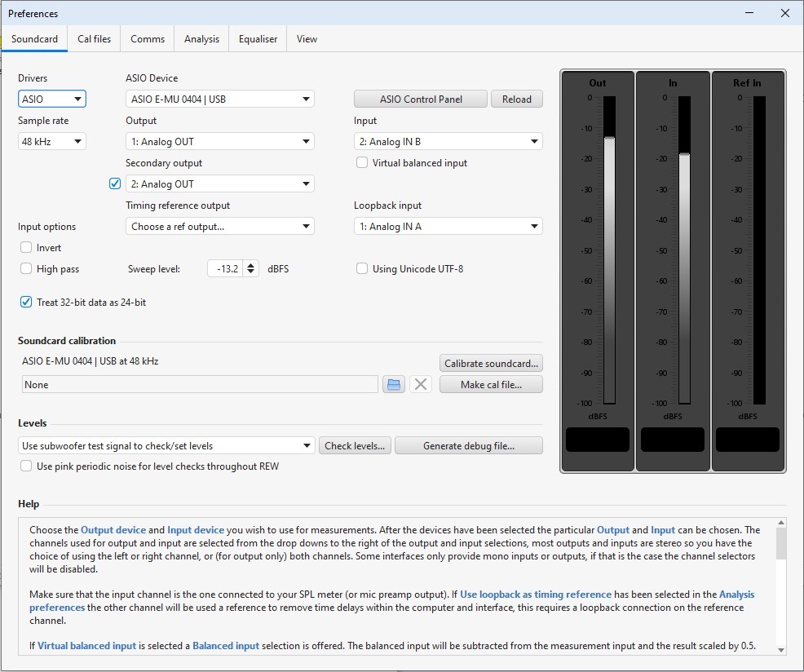Click the soundcard cal file path field
The height and width of the screenshot is (672, 804).
200,384
